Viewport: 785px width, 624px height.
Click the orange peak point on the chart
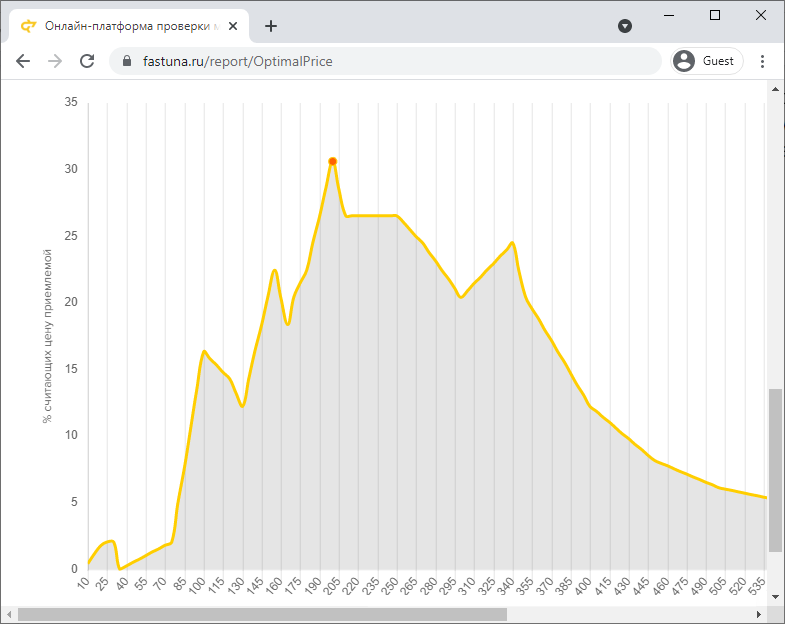[x=332, y=161]
